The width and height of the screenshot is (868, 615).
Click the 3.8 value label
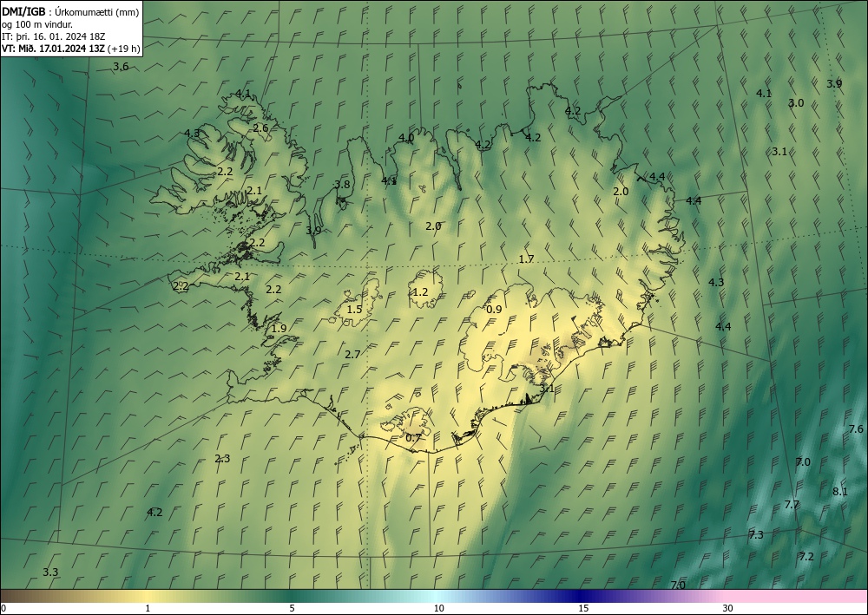343,185
